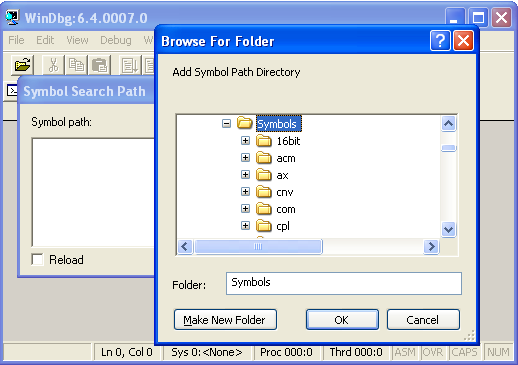Click the Ln 0, Col 0 status entry
The image size is (518, 365).
pos(127,352)
